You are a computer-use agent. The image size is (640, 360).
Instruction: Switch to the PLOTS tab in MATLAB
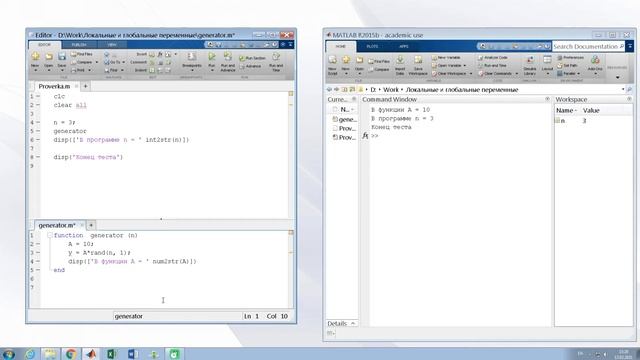(372, 46)
